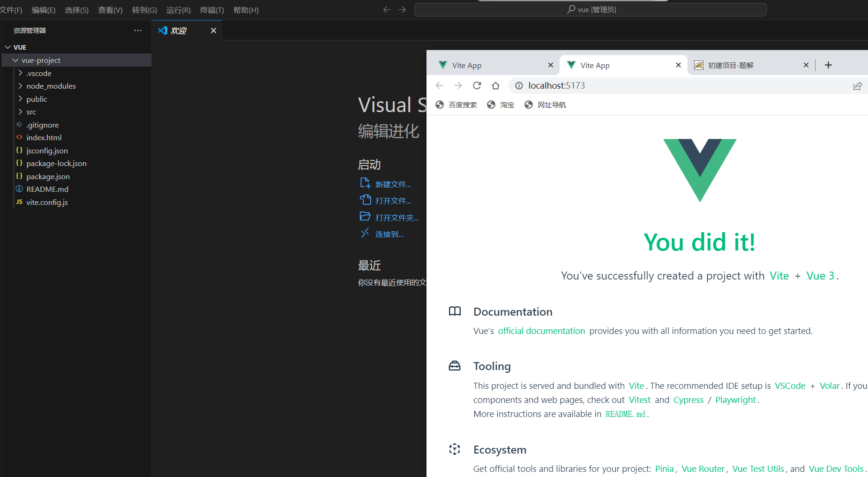Viewport: 868px width, 477px height.
Task: Click the 打开文件夹 folder icon
Action: pyautogui.click(x=365, y=216)
